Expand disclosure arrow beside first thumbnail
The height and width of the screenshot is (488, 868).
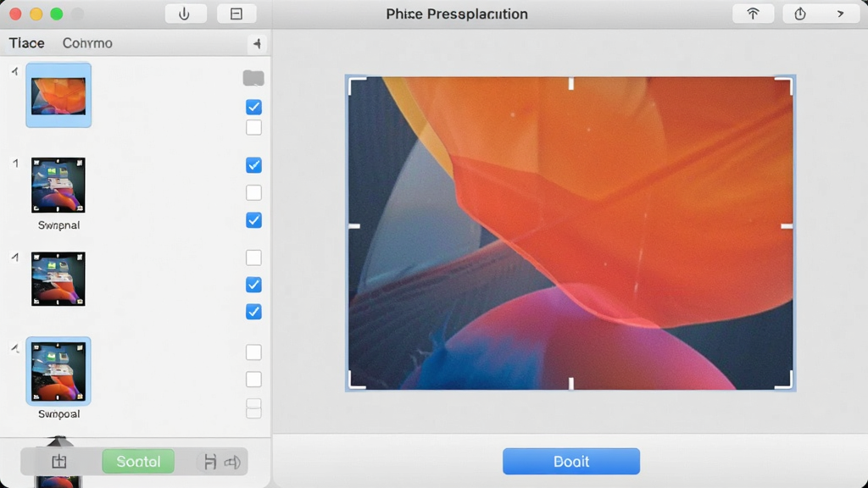tap(15, 71)
